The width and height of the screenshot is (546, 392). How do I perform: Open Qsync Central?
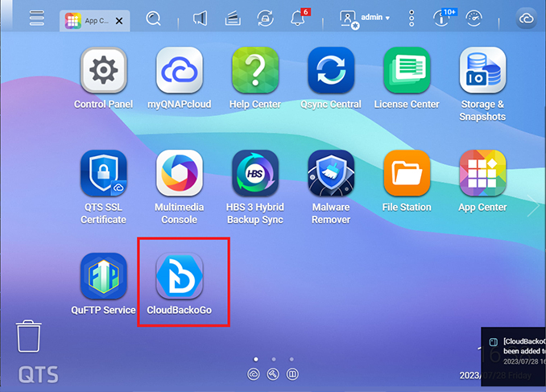[x=331, y=70]
